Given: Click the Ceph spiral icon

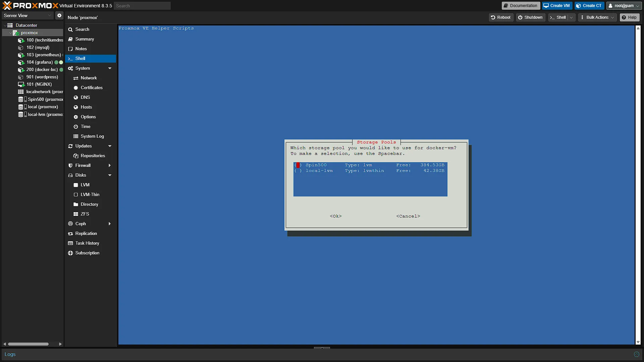Looking at the screenshot, I should 70,224.
